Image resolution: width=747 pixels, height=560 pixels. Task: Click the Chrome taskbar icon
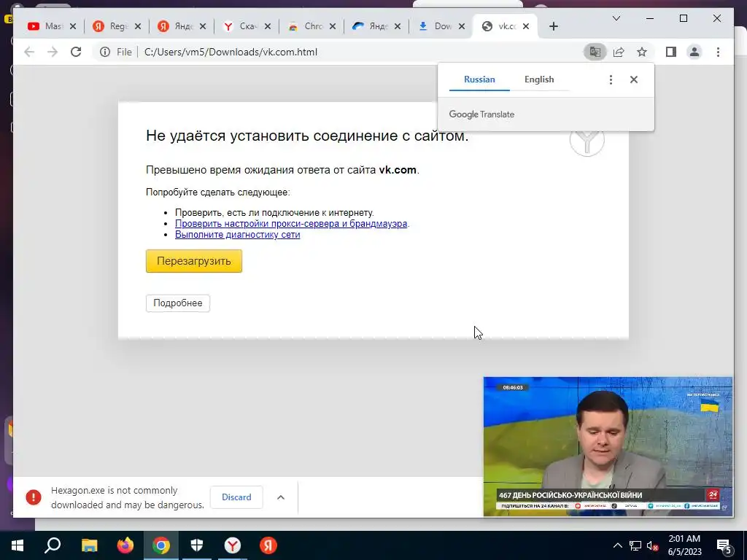pos(161,545)
